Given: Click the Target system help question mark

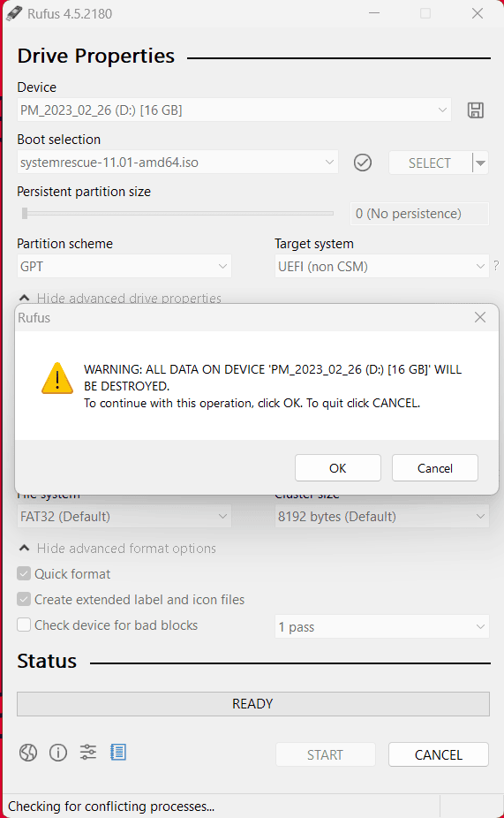Looking at the screenshot, I should coord(496,266).
